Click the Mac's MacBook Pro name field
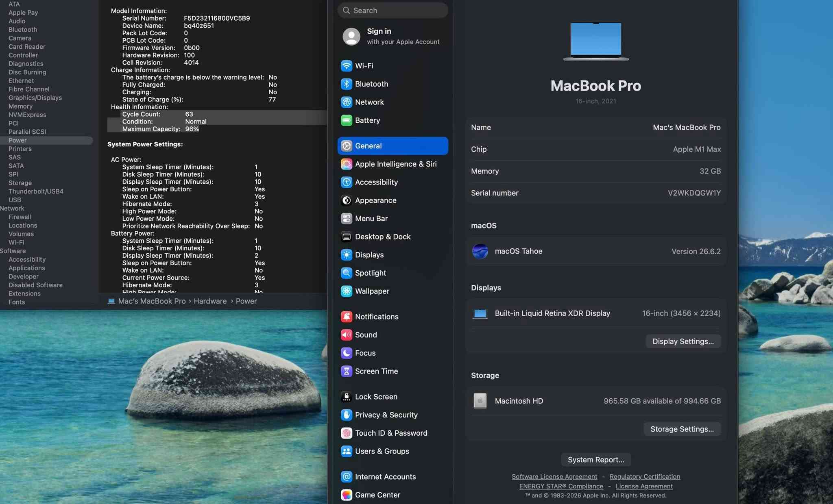 tap(596, 128)
